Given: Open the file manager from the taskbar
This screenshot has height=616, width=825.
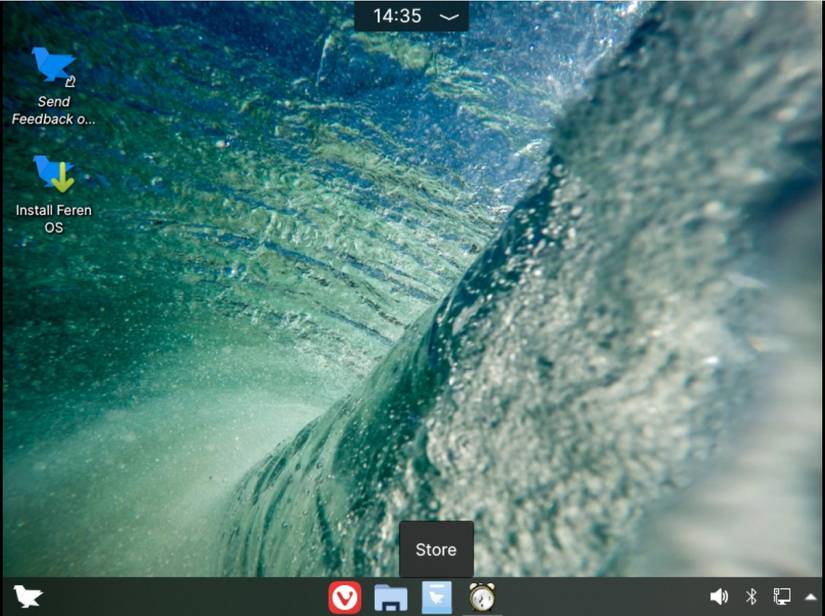Looking at the screenshot, I should pos(389,597).
